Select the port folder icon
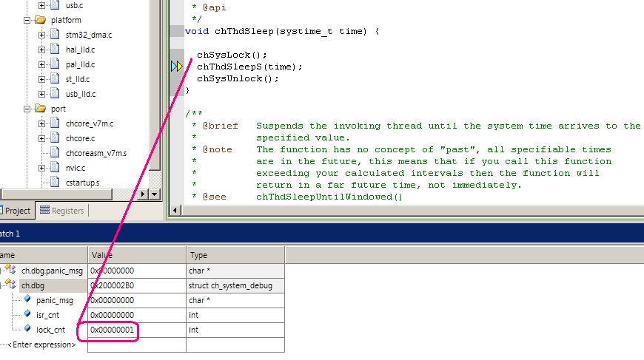The image size is (644, 360). pyautogui.click(x=40, y=108)
